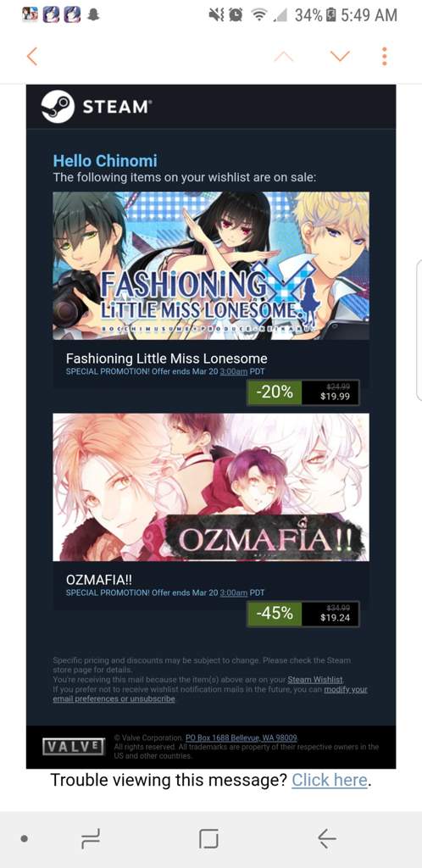Open the Steam Wishlist link
The width and height of the screenshot is (422, 868).
pos(315,679)
